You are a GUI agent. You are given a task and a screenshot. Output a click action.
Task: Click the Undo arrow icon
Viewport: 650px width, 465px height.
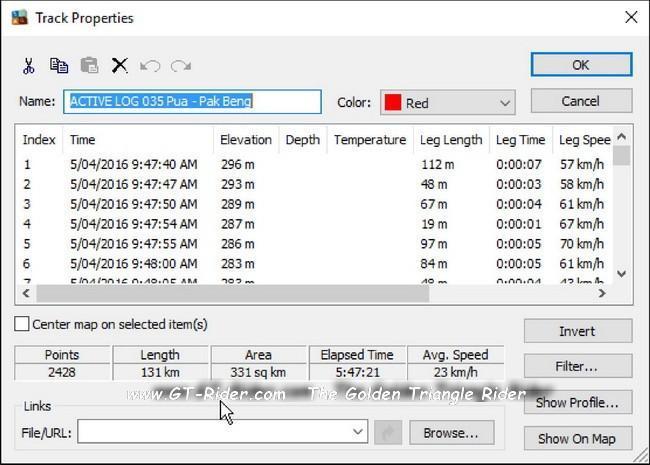(150, 66)
